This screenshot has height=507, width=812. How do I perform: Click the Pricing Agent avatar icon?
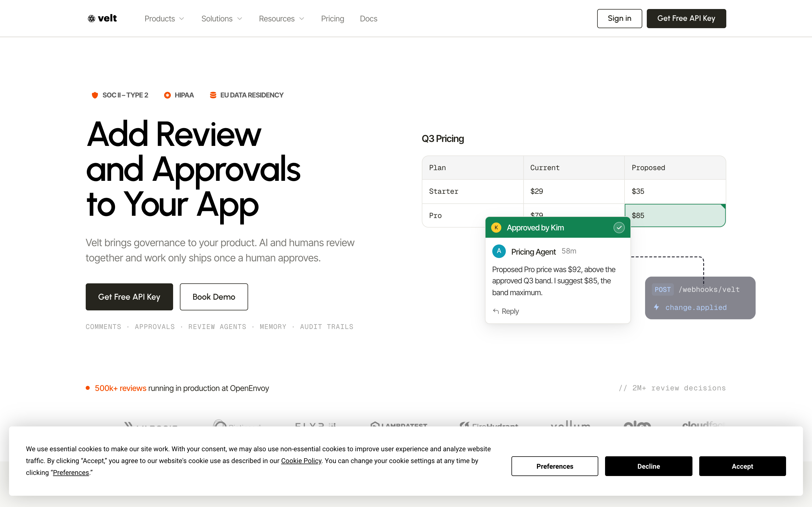499,251
